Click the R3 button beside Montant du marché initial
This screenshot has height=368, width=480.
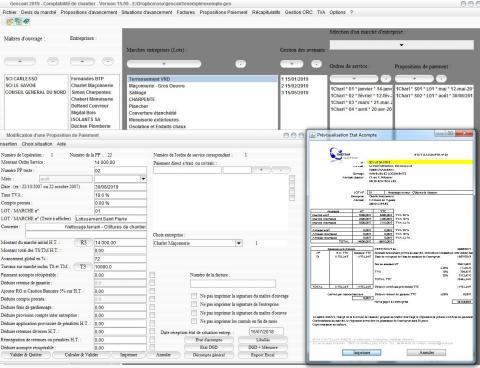pyautogui.click(x=83, y=243)
